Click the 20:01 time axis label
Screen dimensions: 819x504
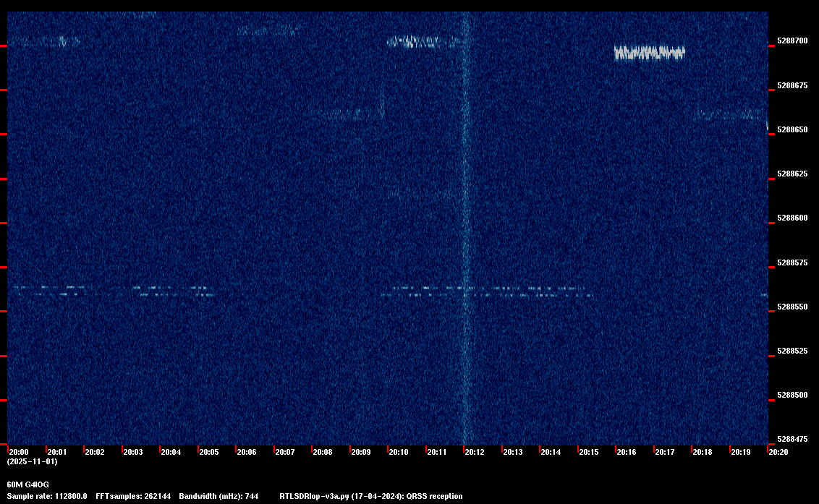click(x=57, y=452)
